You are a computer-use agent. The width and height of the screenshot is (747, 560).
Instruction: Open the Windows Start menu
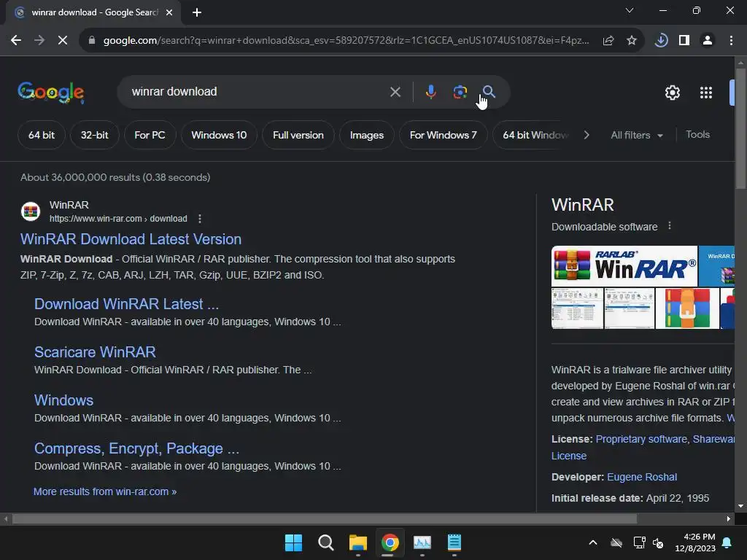click(x=293, y=542)
